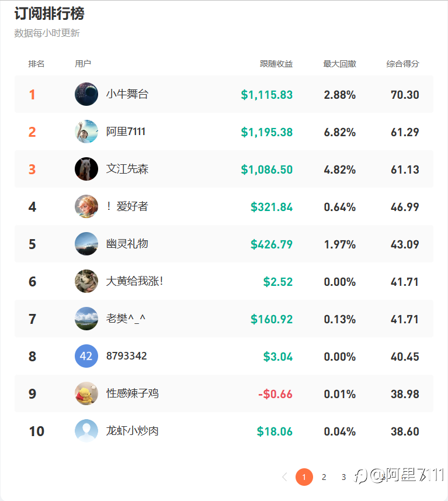Image resolution: width=448 pixels, height=501 pixels.
Task: Click 性感辣子鸡's avatar image
Action: [x=86, y=393]
